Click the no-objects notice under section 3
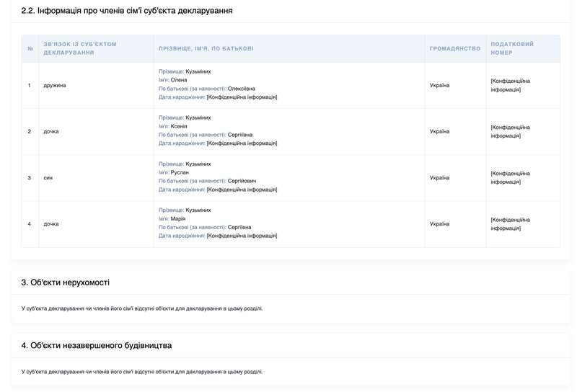 click(x=142, y=308)
